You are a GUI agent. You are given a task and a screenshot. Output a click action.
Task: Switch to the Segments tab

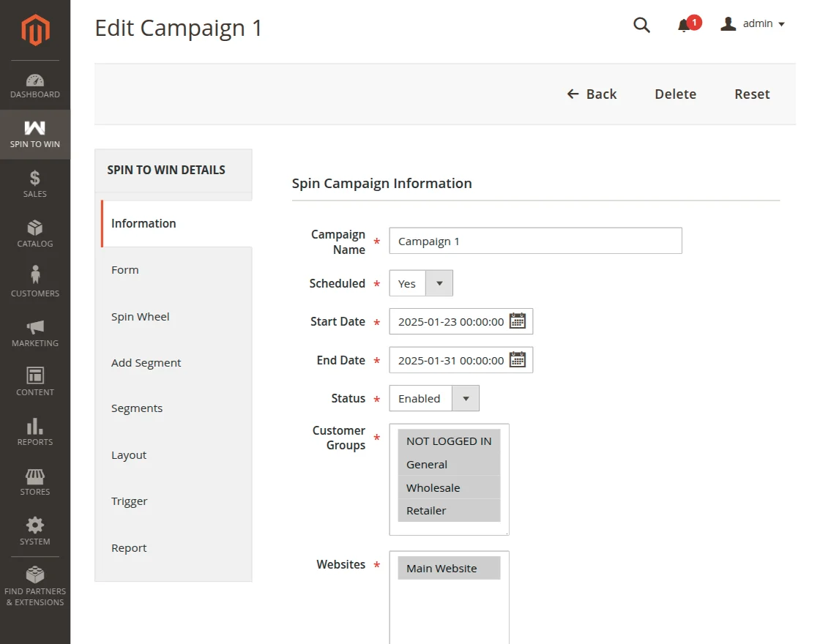click(x=137, y=408)
